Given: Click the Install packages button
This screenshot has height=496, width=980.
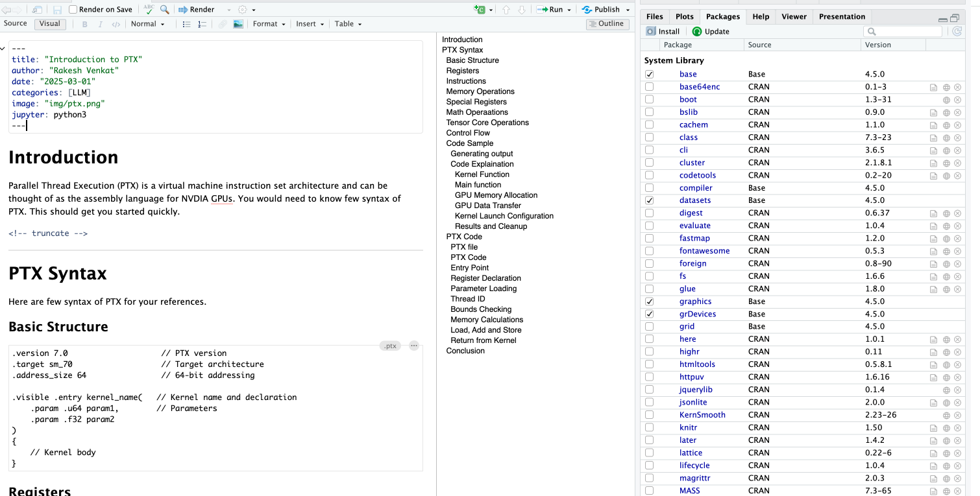Looking at the screenshot, I should pos(663,31).
